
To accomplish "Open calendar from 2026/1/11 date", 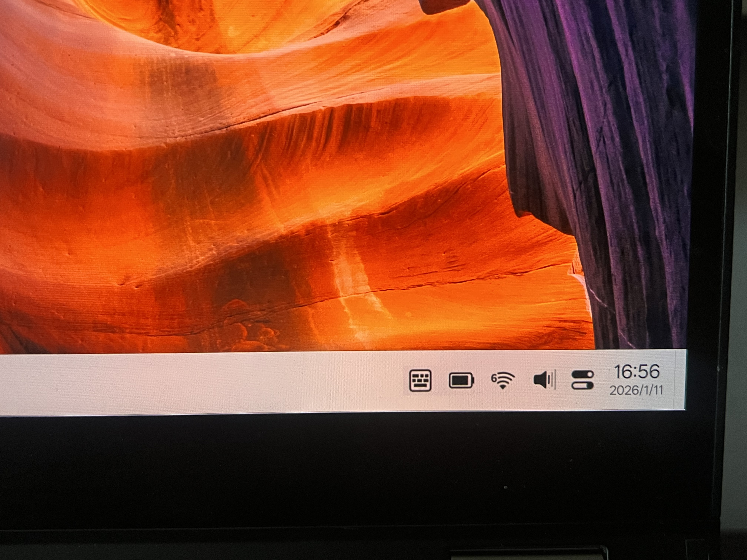I will tap(636, 391).
